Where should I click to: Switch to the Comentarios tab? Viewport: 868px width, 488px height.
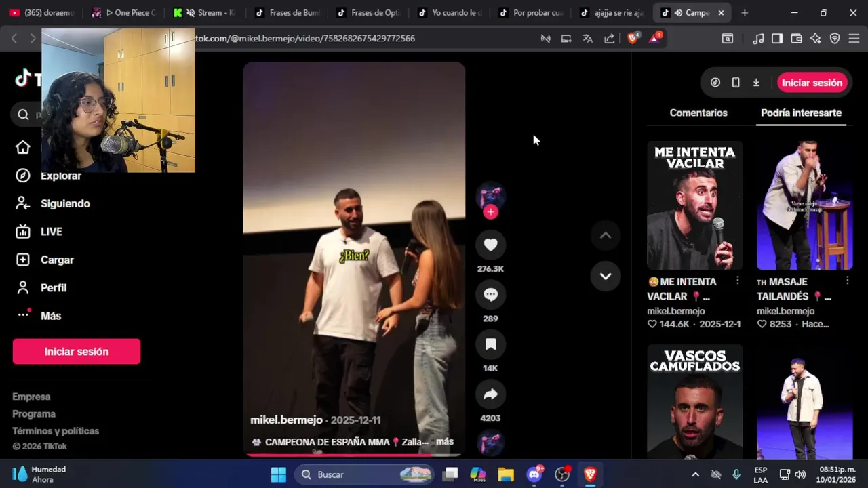coord(698,113)
